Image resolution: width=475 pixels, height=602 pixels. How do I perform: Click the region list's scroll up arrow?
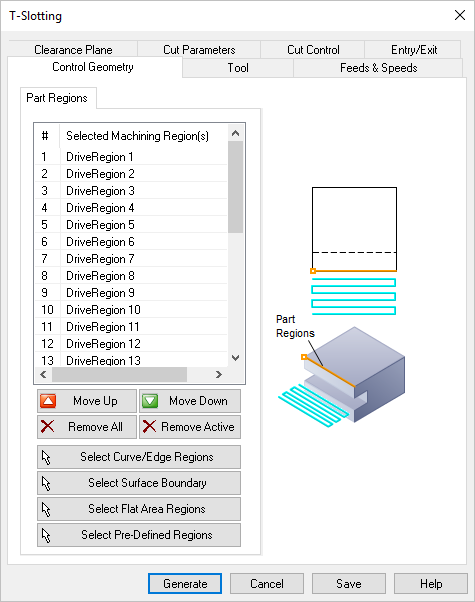[235, 133]
